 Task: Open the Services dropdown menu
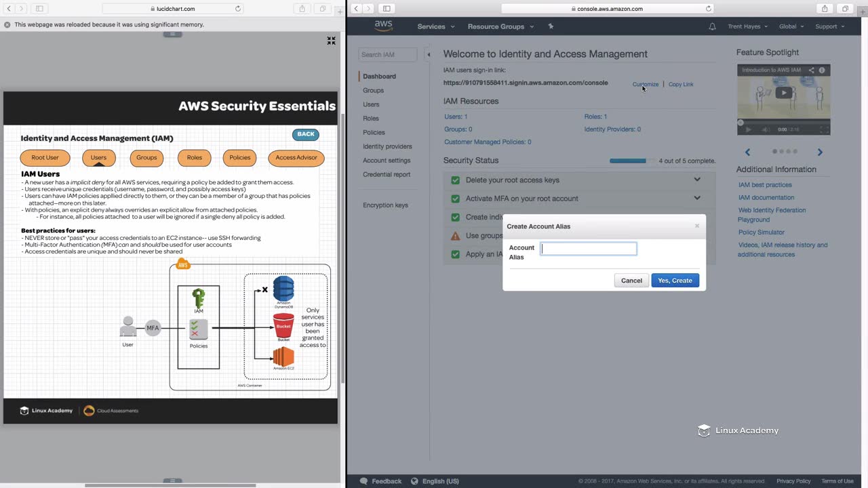coord(435,26)
